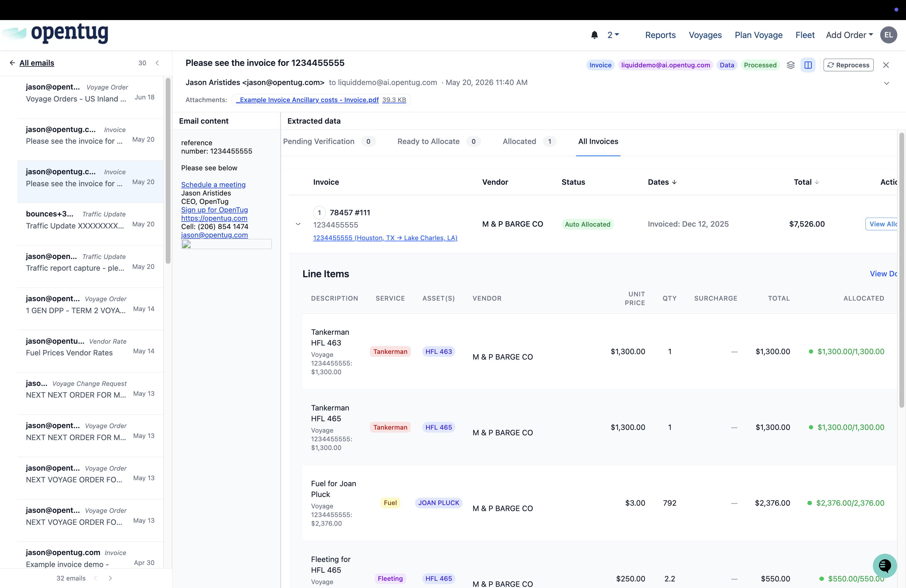The height and width of the screenshot is (588, 906).
Task: Click the JOAN PLUCK asset tag
Action: point(439,503)
